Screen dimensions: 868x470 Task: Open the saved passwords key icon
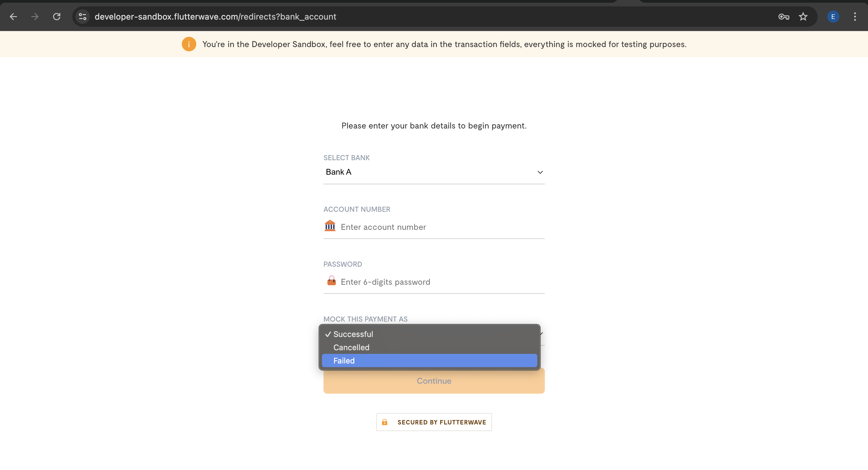click(x=784, y=17)
